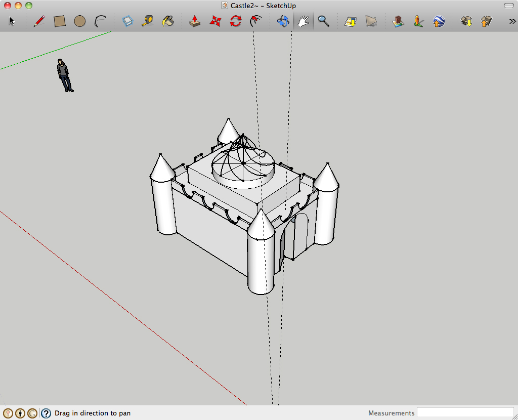
Task: Click the Google Earth globe icon
Action: [x=439, y=21]
